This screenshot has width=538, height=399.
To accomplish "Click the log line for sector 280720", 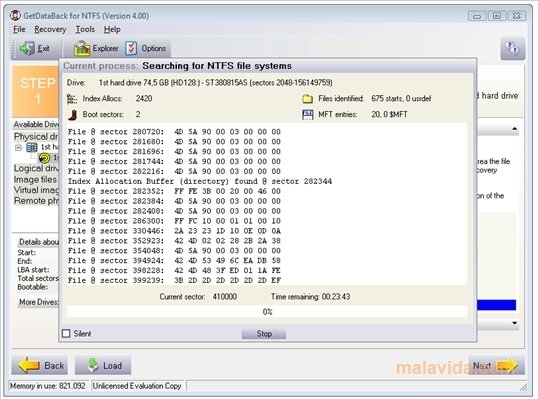I will pyautogui.click(x=174, y=132).
